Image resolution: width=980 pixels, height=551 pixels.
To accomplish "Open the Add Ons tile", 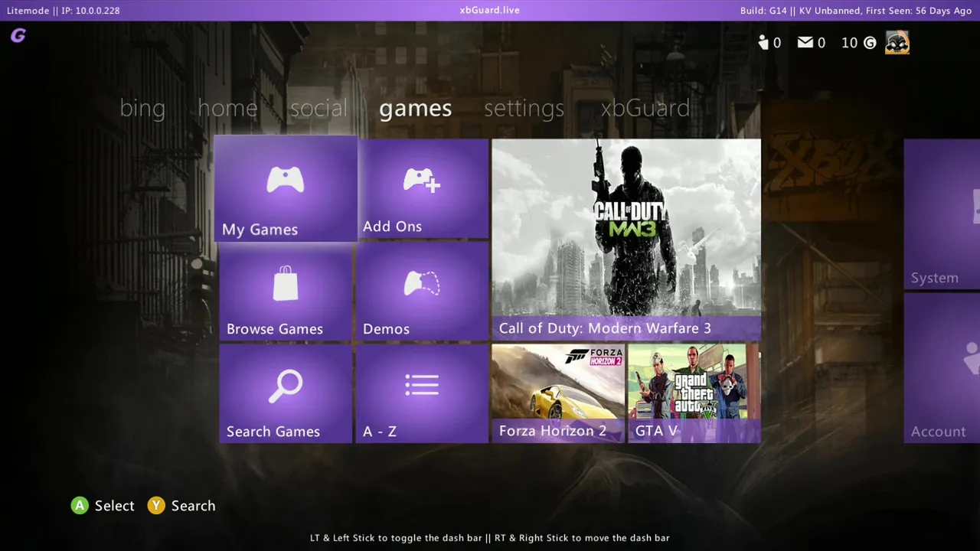I will click(423, 188).
